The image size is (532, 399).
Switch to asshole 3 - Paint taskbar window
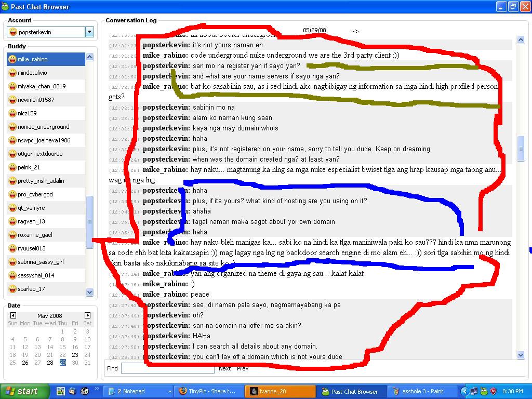421,392
